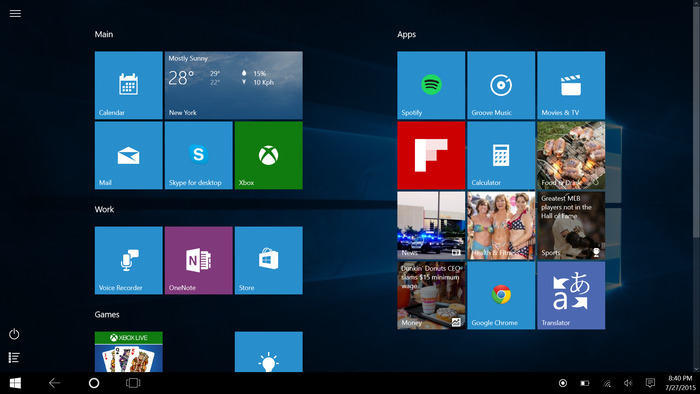
Task: Open the OneNote tile
Action: [x=198, y=260]
